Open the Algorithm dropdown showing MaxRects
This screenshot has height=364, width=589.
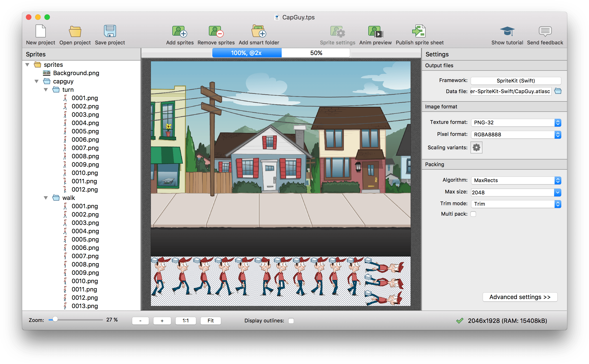coord(516,180)
